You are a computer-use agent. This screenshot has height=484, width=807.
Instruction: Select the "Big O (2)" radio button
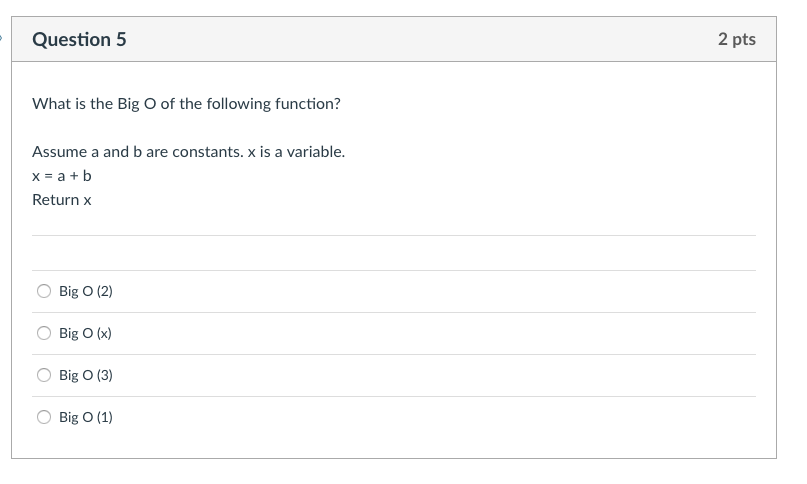pos(44,292)
